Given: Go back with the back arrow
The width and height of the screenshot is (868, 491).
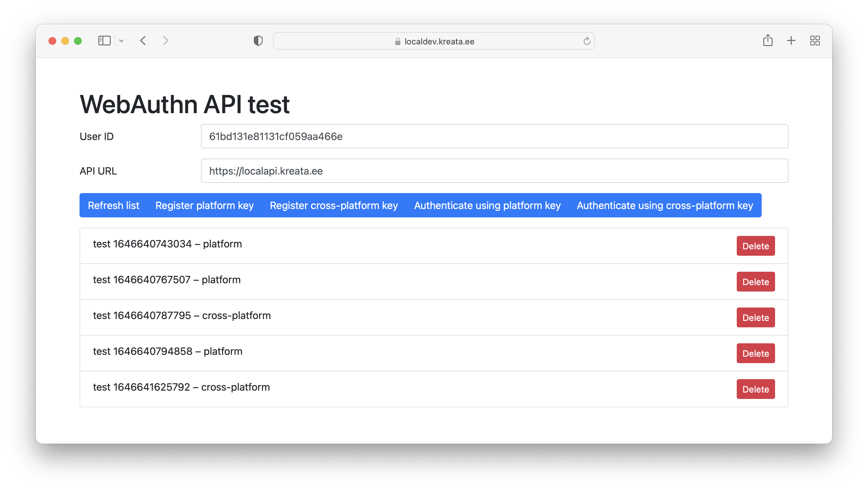Looking at the screenshot, I should (x=143, y=41).
